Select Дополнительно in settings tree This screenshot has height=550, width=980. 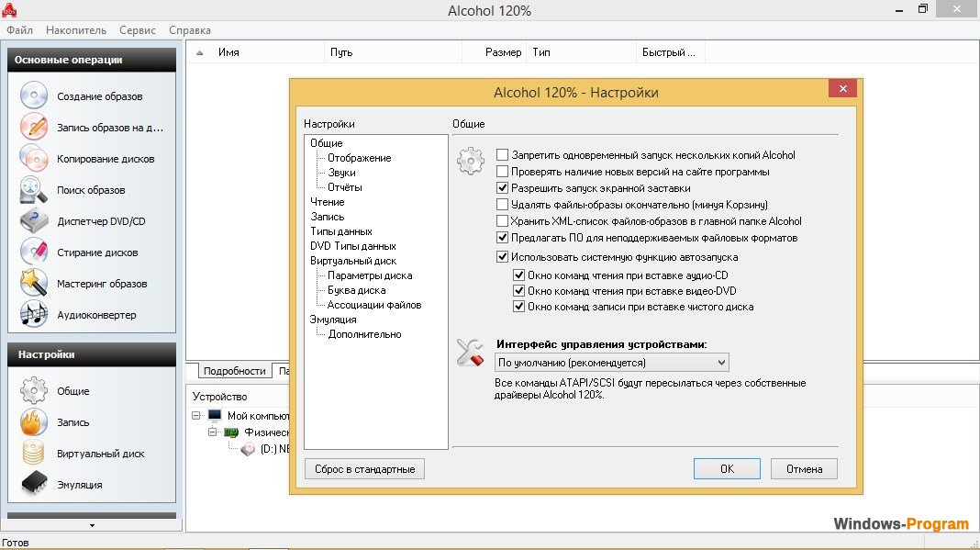365,334
